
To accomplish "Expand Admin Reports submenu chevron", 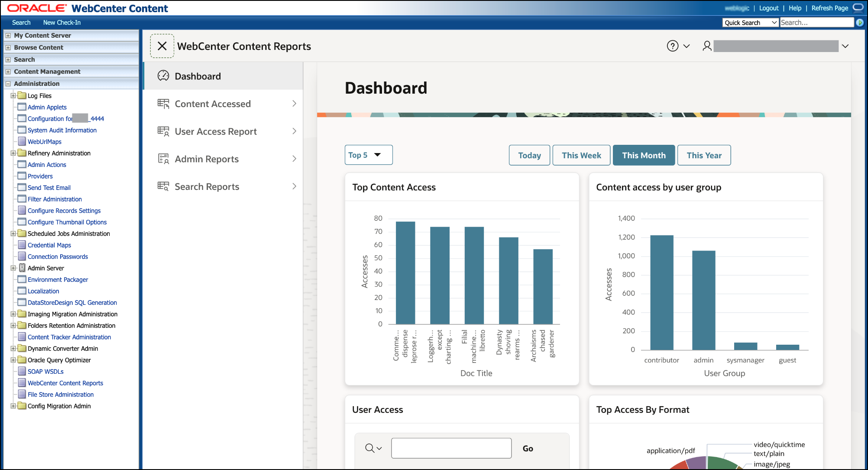I will (x=294, y=159).
